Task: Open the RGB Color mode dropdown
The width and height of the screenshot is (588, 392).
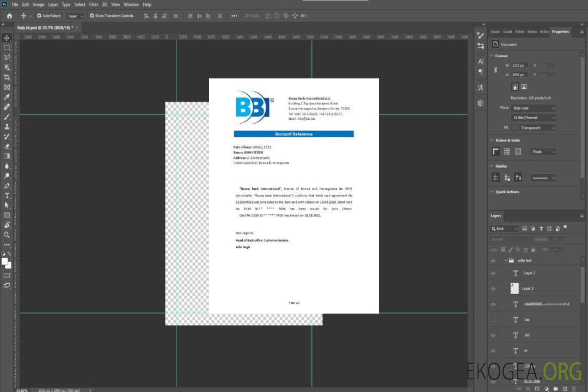Action: [533, 108]
